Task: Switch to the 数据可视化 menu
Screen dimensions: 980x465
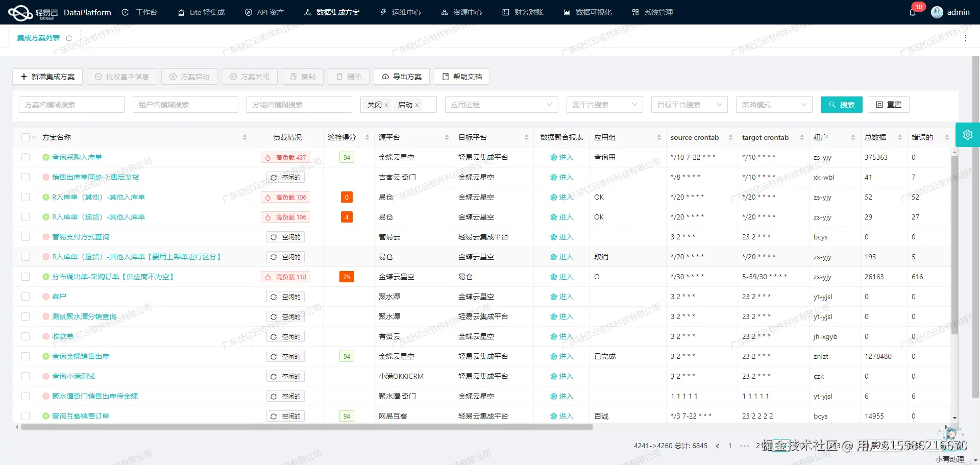Action: [x=587, y=12]
